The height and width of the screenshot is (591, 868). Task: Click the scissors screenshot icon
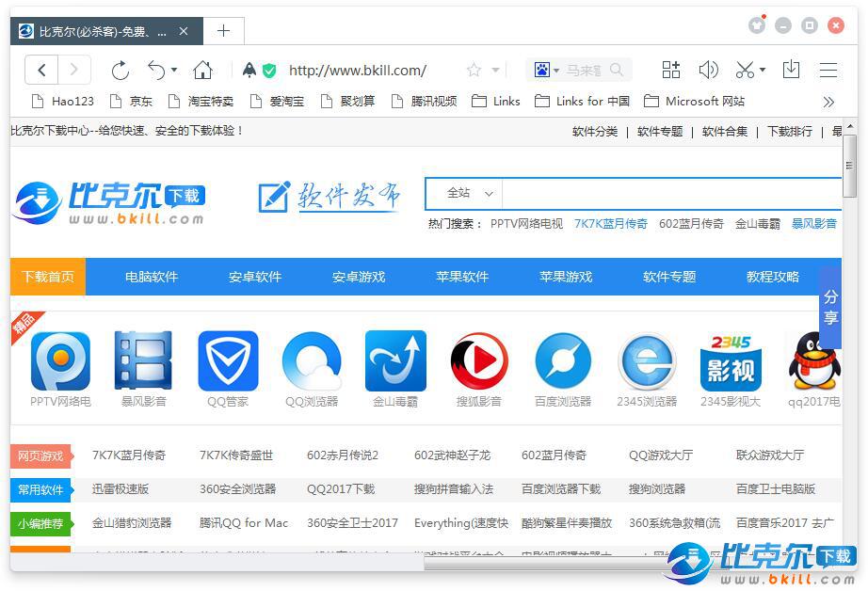pos(745,70)
